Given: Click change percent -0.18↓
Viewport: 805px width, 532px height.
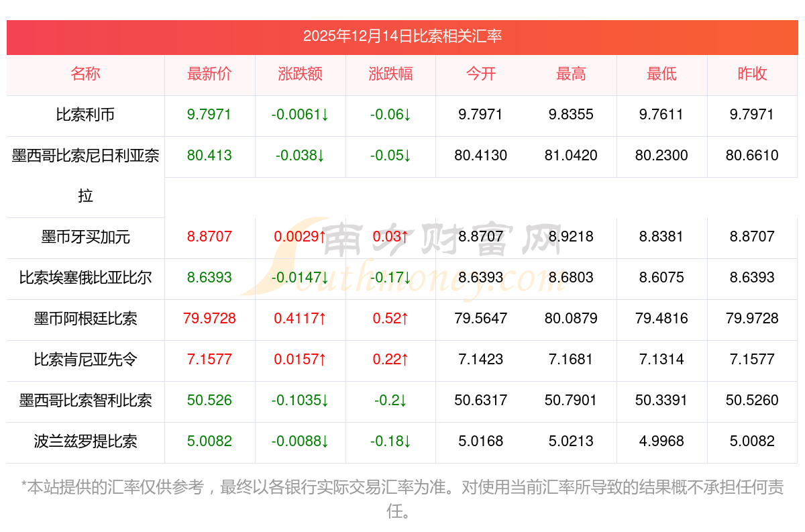Looking at the screenshot, I should [x=390, y=441].
